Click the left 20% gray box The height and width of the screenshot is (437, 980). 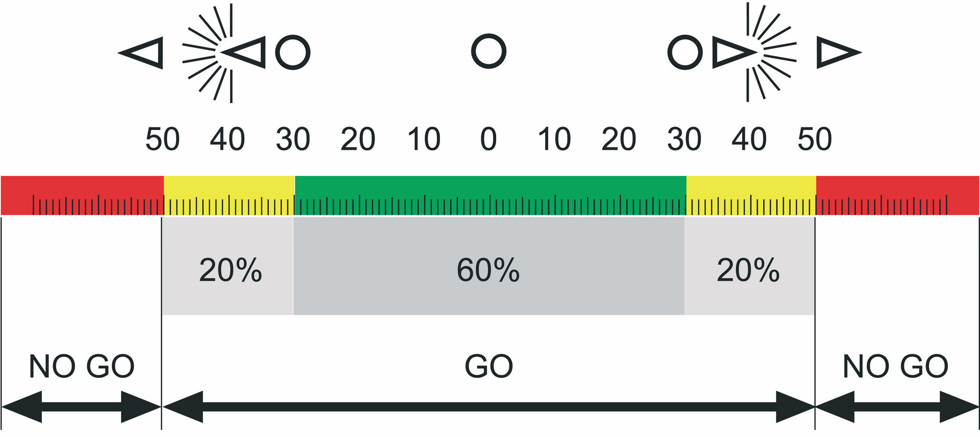pyautogui.click(x=228, y=266)
